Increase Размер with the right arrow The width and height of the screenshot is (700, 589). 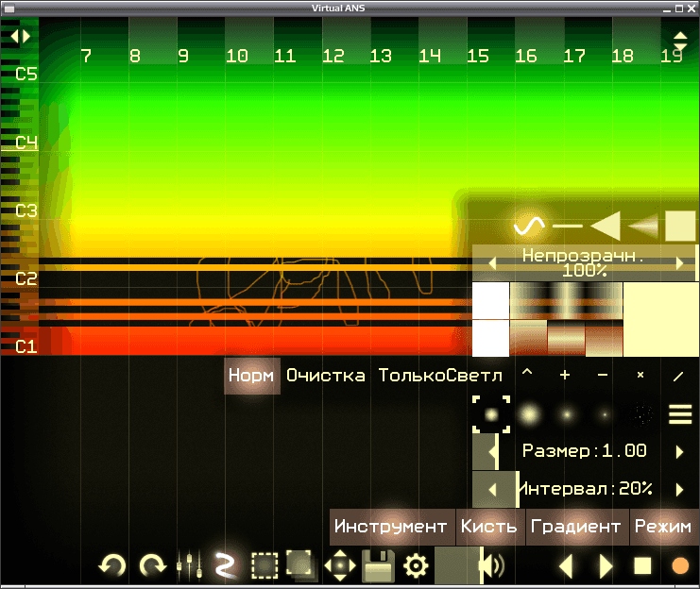pos(679,452)
